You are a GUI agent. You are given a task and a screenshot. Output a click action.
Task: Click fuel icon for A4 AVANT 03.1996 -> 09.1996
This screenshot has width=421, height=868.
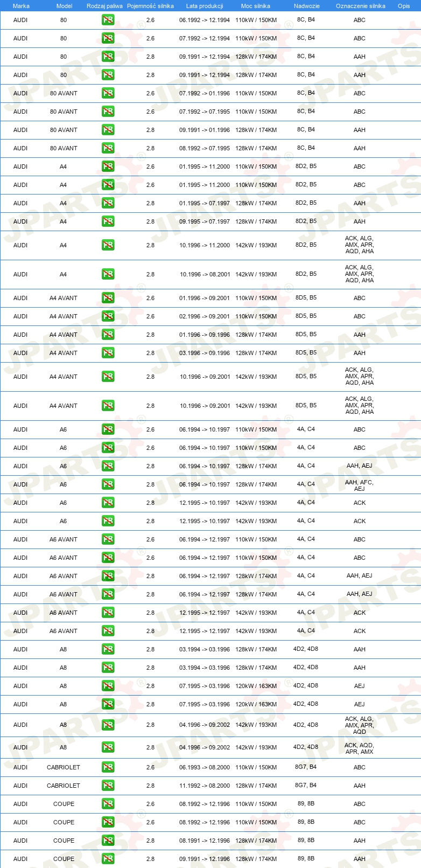click(108, 353)
